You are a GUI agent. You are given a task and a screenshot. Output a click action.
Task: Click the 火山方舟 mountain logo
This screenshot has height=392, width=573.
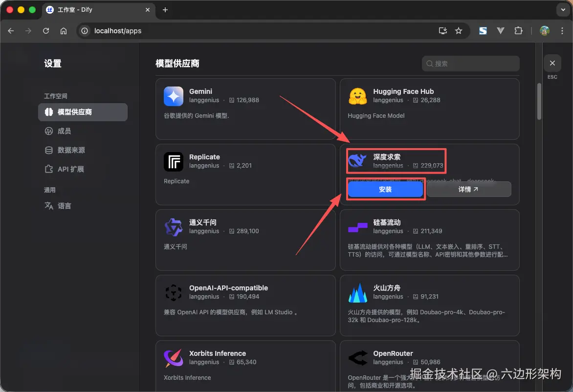click(x=358, y=293)
